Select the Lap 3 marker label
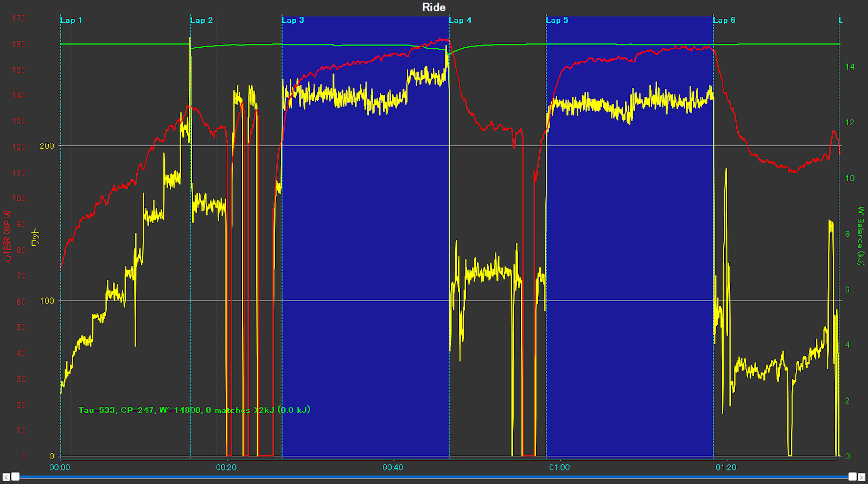Screen dimensions: 868x484 (x=293, y=20)
